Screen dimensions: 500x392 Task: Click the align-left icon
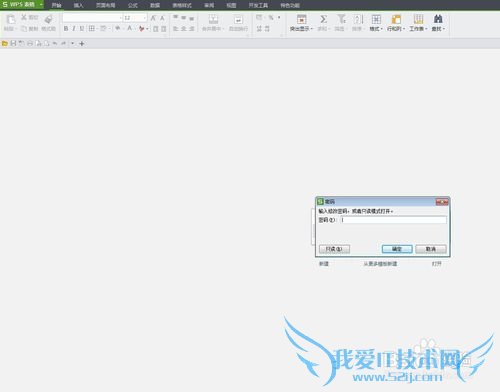click(176, 29)
